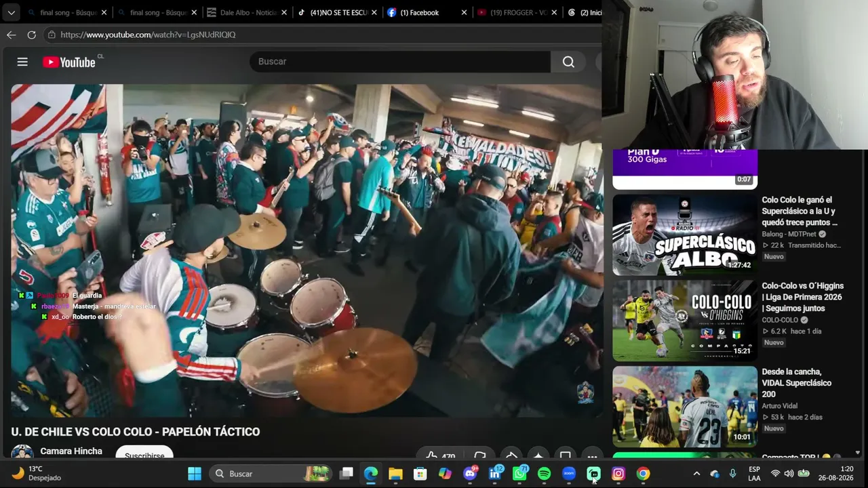Open title Colo Colo le ganó el Superclásico
The height and width of the screenshot is (488, 868).
point(801,211)
